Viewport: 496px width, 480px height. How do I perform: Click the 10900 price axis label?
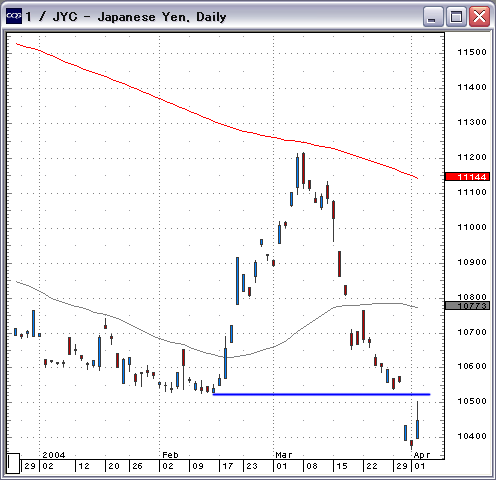472,262
